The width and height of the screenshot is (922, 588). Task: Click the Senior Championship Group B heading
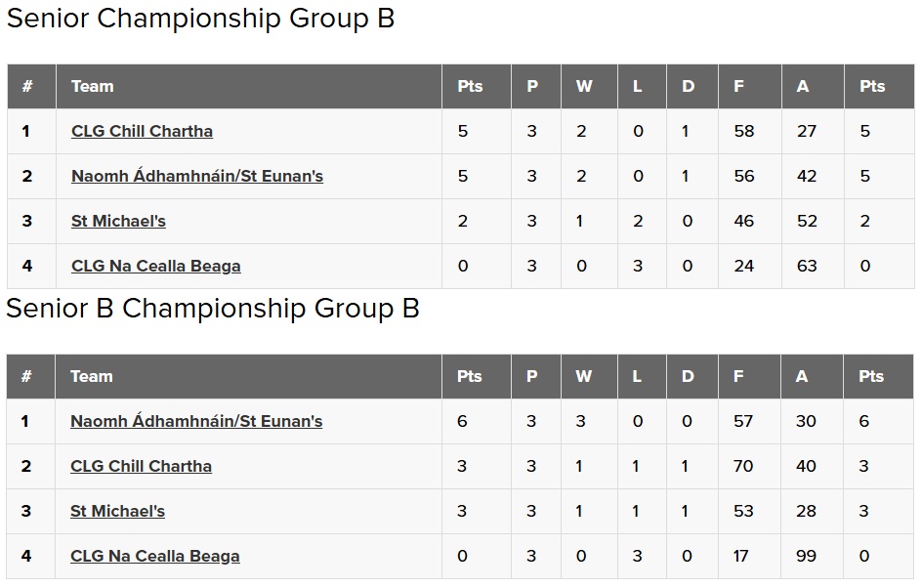(x=200, y=19)
